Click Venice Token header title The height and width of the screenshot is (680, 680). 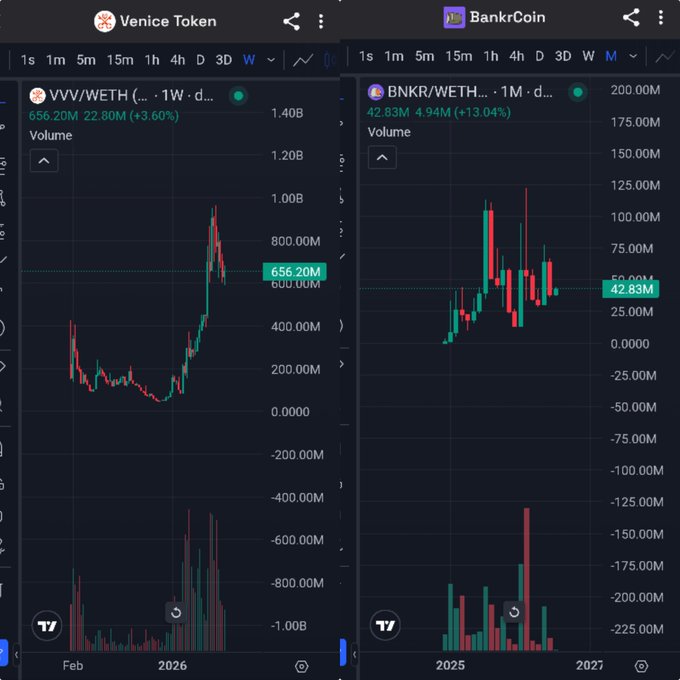168,21
